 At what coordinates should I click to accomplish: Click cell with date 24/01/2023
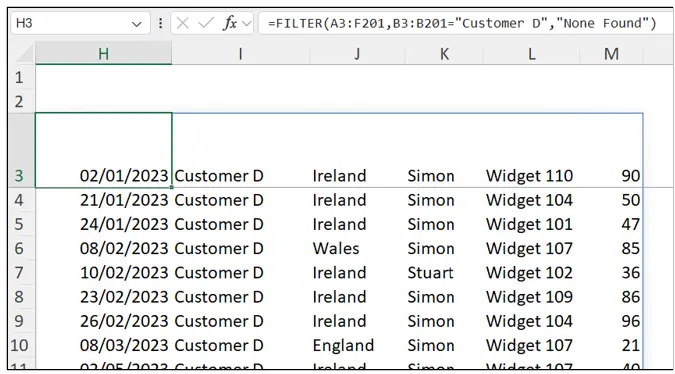tap(103, 224)
